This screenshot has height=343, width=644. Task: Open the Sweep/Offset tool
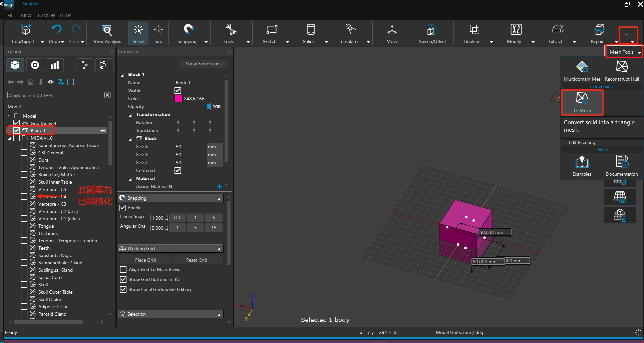click(x=432, y=30)
